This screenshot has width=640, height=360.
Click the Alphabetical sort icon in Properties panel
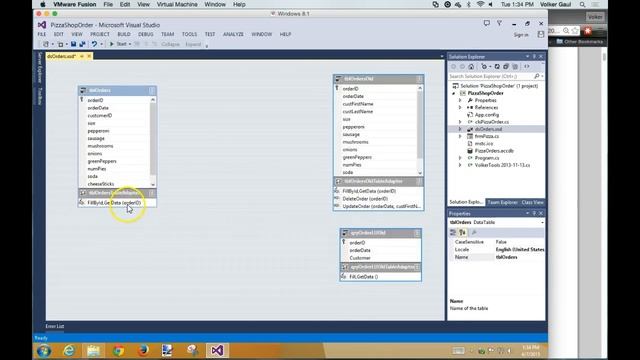[x=462, y=233]
